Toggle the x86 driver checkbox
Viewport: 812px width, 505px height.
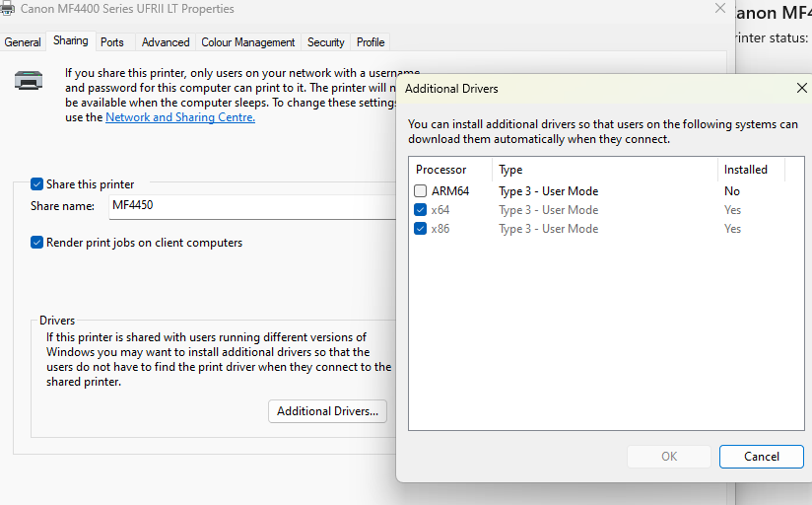coord(420,229)
